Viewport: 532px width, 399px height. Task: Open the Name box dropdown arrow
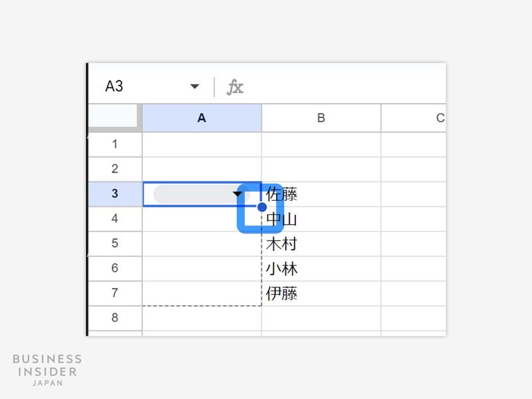pyautogui.click(x=194, y=86)
